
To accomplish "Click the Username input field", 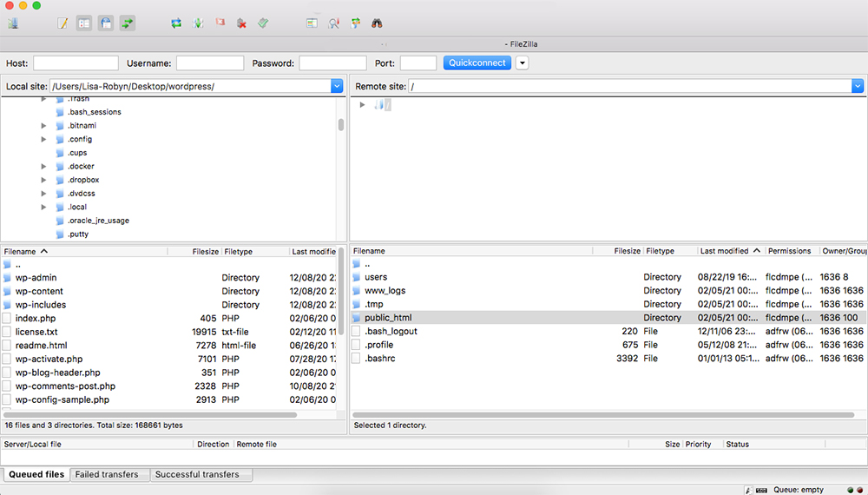I will pos(210,63).
